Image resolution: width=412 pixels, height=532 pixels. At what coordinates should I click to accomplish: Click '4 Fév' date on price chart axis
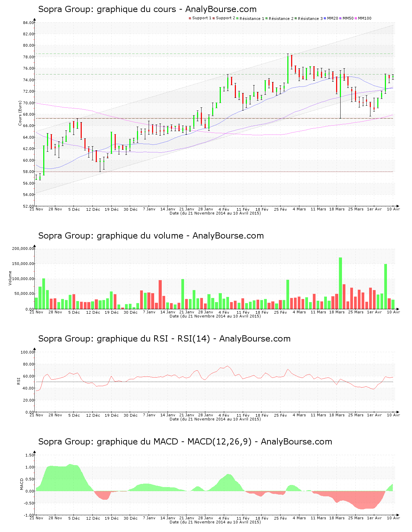[224, 209]
